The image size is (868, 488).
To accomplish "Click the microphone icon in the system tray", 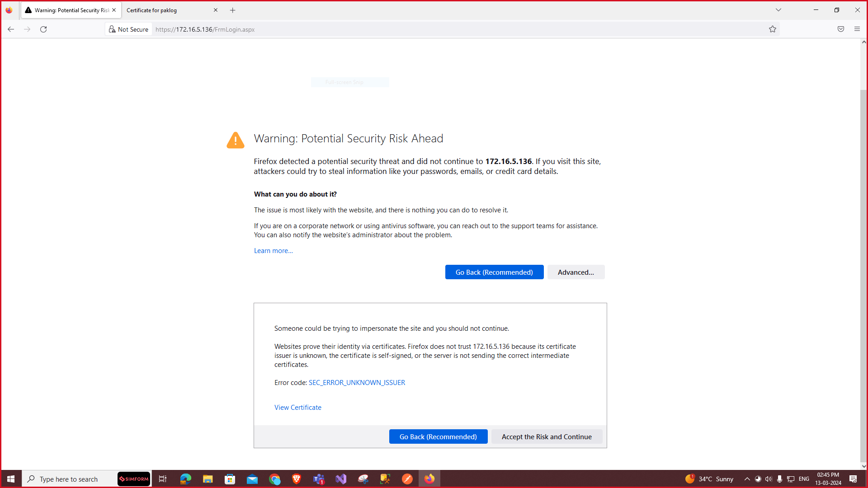I will click(779, 479).
